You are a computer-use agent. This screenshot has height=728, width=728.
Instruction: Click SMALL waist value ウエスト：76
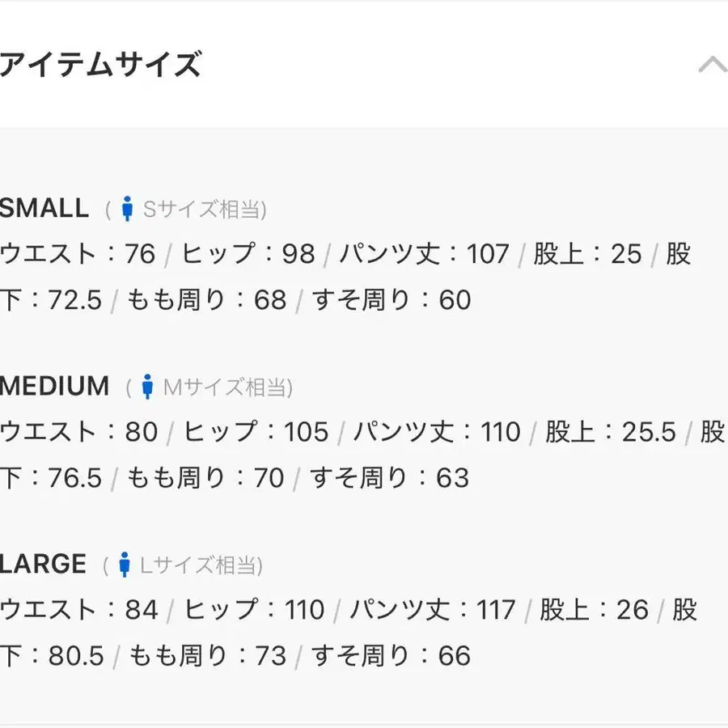(78, 254)
